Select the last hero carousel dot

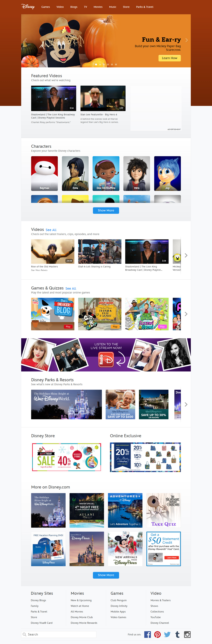click(116, 65)
